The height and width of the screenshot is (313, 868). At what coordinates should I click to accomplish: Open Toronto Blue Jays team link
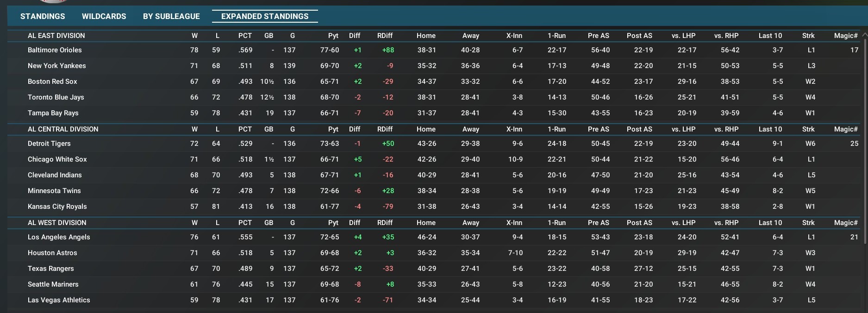[x=56, y=97]
